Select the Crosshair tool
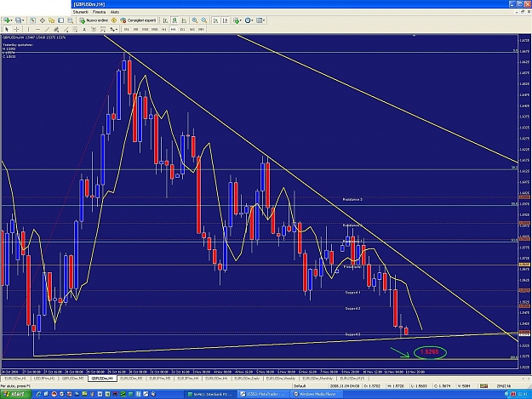 (16, 30)
